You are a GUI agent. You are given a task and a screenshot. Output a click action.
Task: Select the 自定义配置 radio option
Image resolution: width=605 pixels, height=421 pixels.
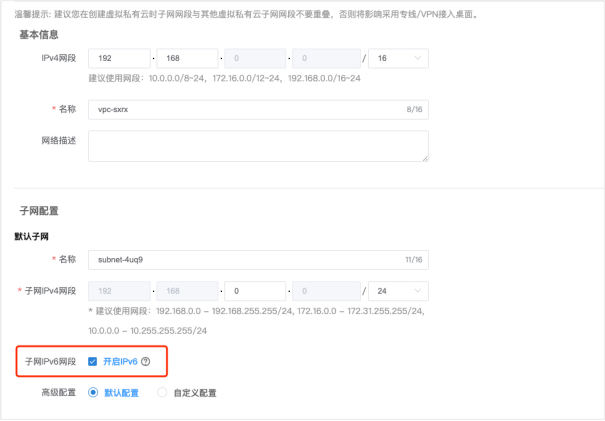[x=162, y=392]
